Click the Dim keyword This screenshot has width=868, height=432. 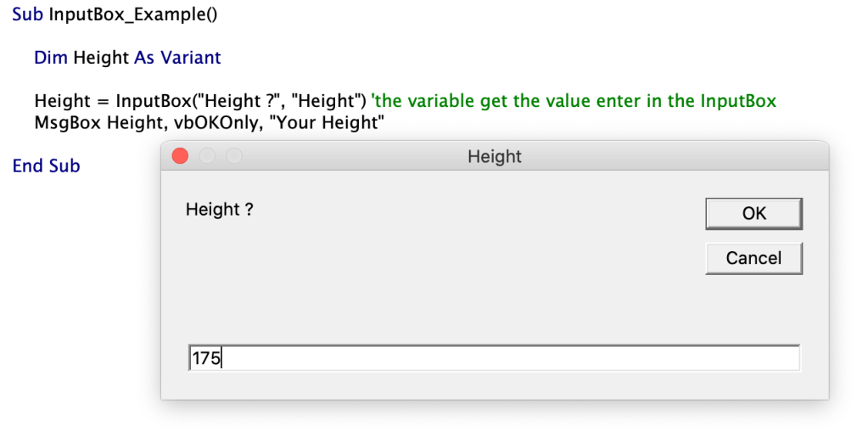[51, 58]
